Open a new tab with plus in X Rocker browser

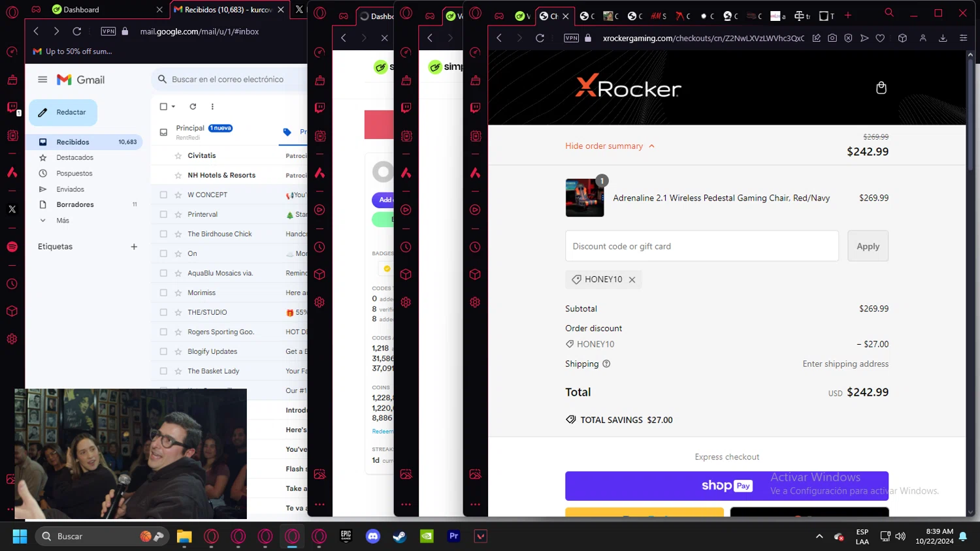pos(848,15)
